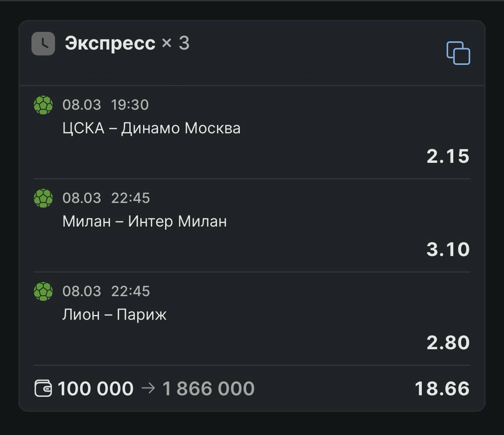This screenshot has height=435, width=504.
Task: Click the soccer ball icon beside Лион match
Action: pyautogui.click(x=43, y=292)
